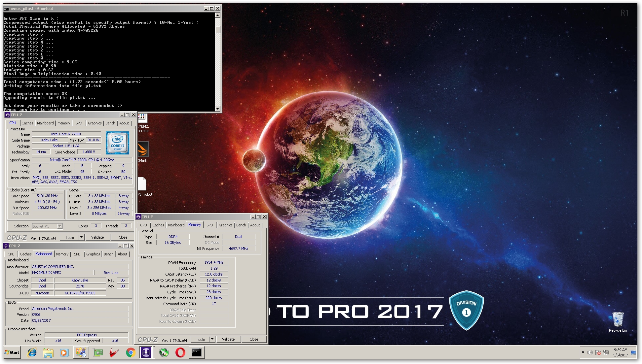Image resolution: width=642 pixels, height=364 pixels.
Task: Select Graphics tab in Mainboard CPU-Z window
Action: 93,254
